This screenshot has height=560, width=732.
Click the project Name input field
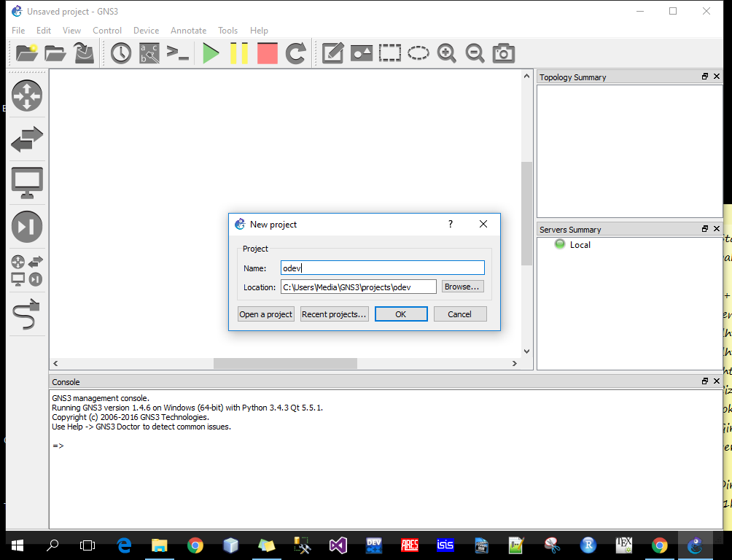pyautogui.click(x=382, y=268)
